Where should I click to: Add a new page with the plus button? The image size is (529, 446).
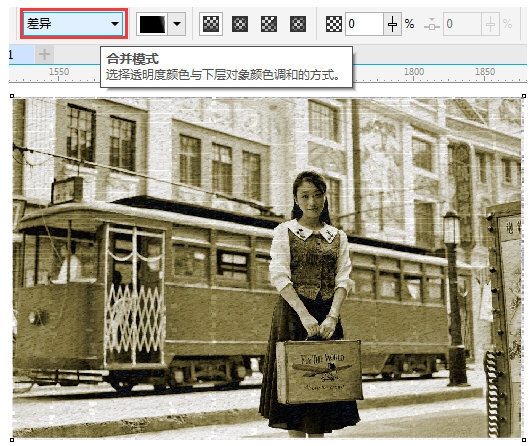[44, 54]
